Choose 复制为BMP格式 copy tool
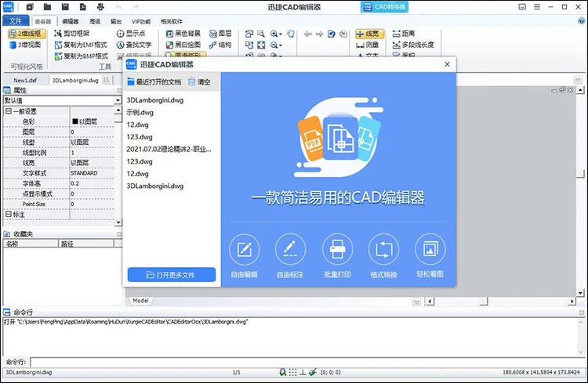 coord(81,56)
